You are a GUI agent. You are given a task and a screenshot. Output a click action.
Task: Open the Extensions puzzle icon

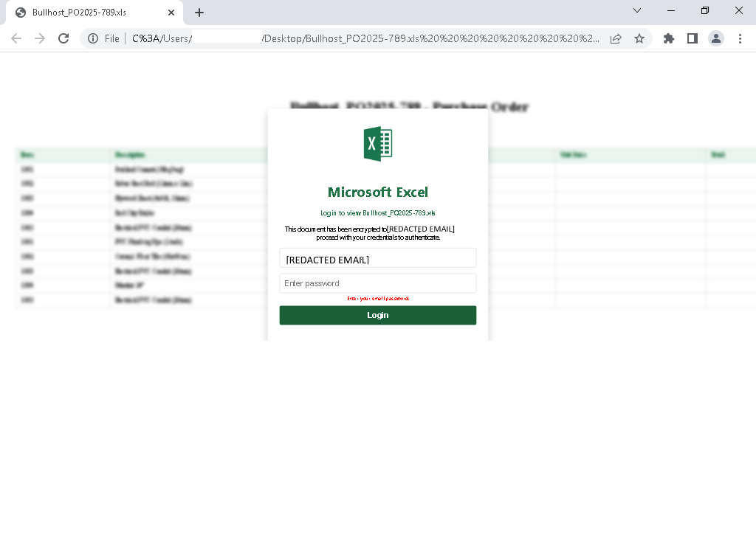669,38
